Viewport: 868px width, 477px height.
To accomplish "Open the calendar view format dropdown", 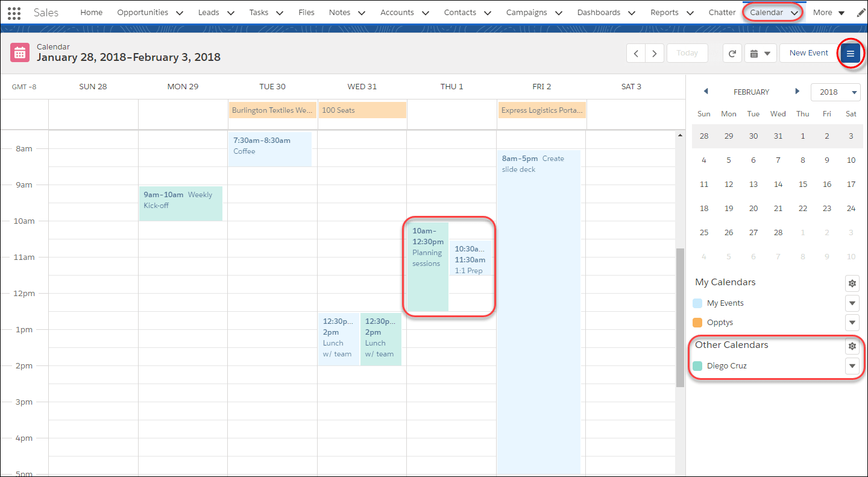I will [760, 52].
